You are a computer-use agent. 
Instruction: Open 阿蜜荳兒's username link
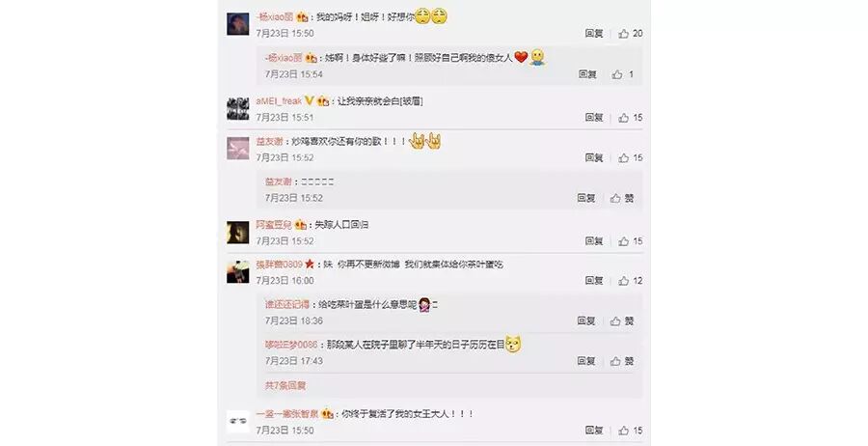click(x=274, y=225)
